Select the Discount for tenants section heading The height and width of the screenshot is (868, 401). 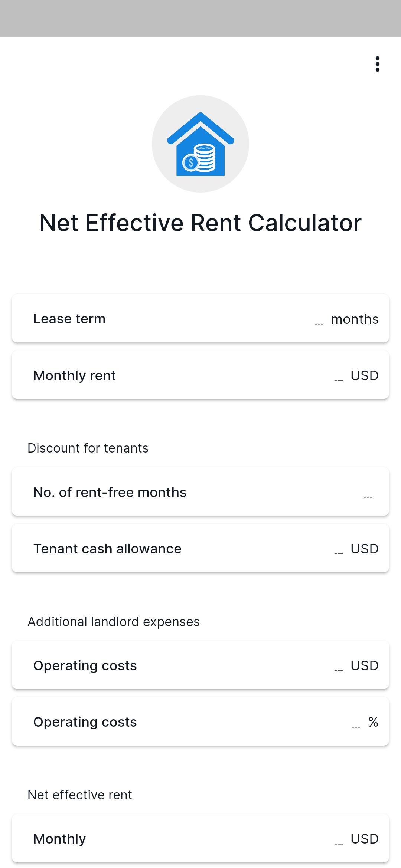(88, 448)
